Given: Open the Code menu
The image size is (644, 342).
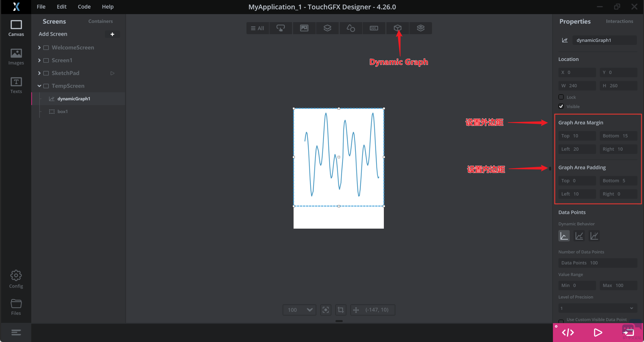Looking at the screenshot, I should tap(84, 7).
